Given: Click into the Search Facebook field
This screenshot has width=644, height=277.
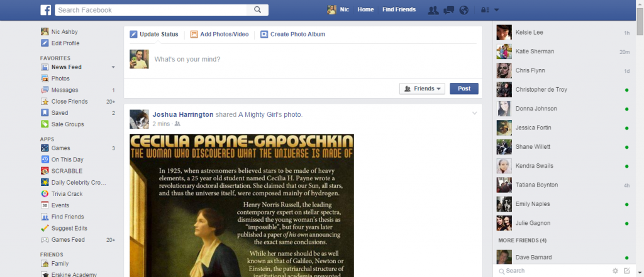Looking at the screenshot, I should pyautogui.click(x=151, y=10).
